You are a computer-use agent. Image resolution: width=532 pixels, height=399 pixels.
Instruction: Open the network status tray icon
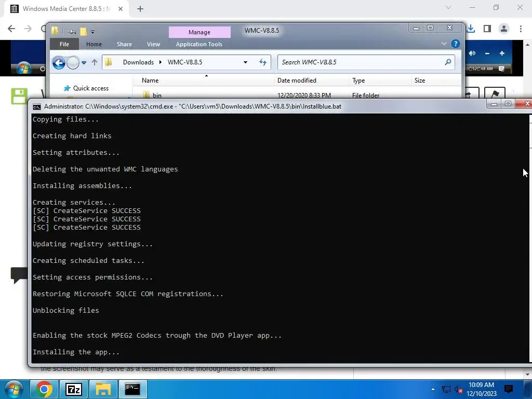tap(446, 390)
